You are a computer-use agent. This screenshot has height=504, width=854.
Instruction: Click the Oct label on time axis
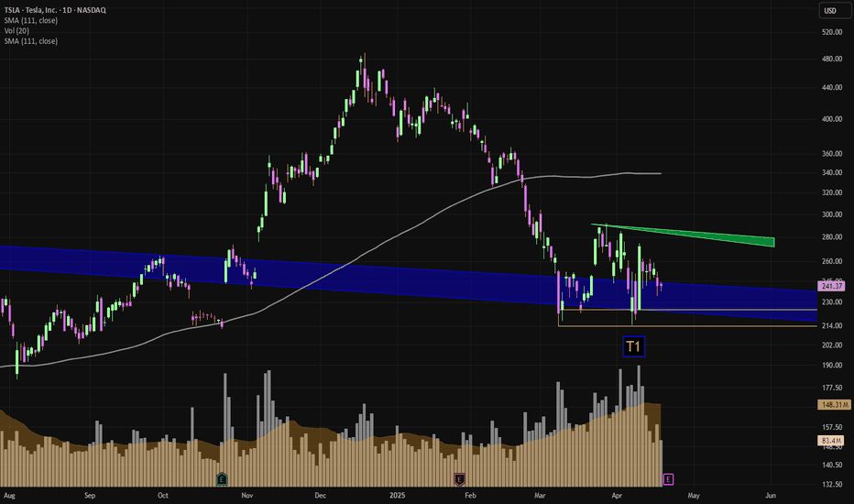163,495
